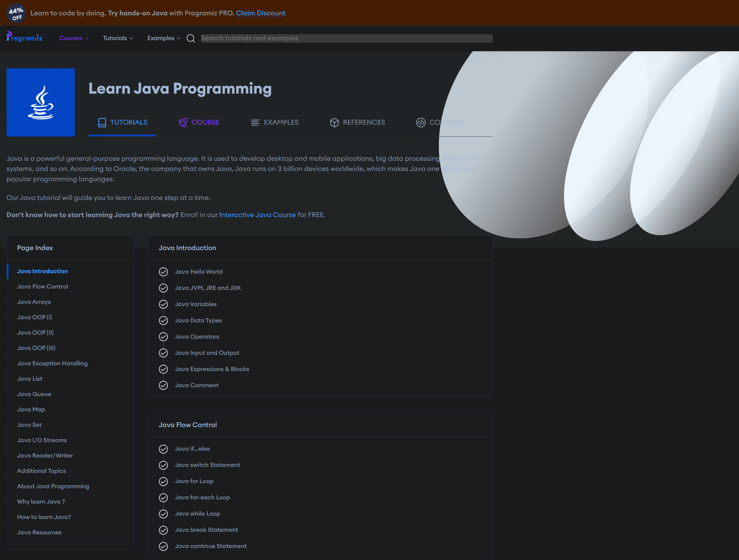This screenshot has width=739, height=560.
Task: Click the search tutorials input field
Action: point(346,38)
